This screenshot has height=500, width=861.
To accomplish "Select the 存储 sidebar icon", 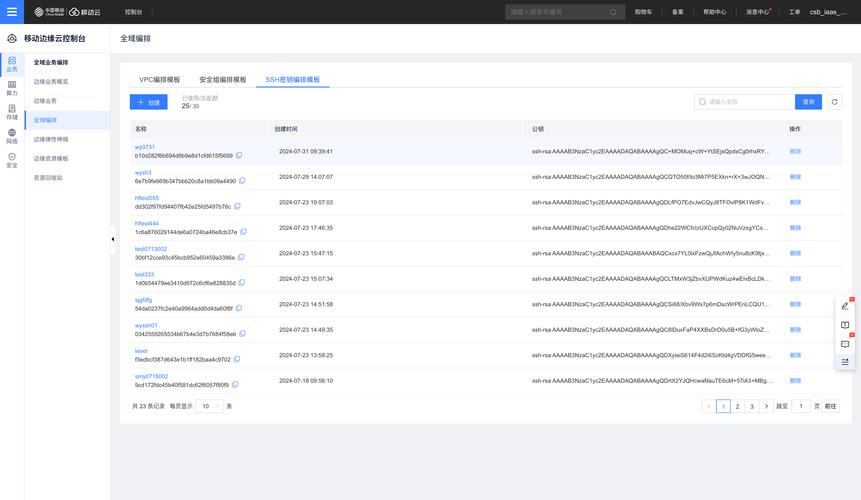I will [x=12, y=113].
